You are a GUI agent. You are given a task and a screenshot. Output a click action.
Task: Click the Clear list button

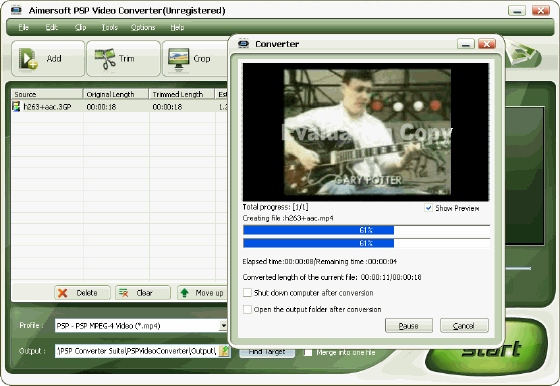pyautogui.click(x=142, y=293)
